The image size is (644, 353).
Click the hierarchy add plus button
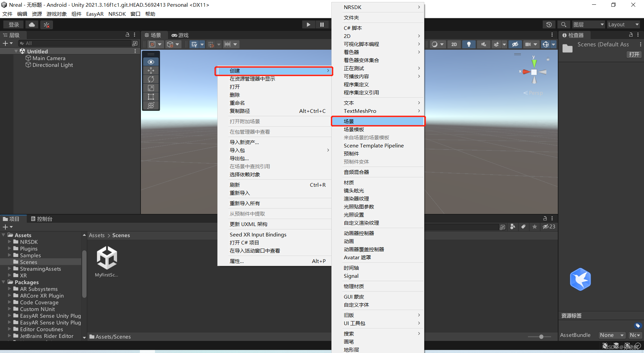(5, 43)
